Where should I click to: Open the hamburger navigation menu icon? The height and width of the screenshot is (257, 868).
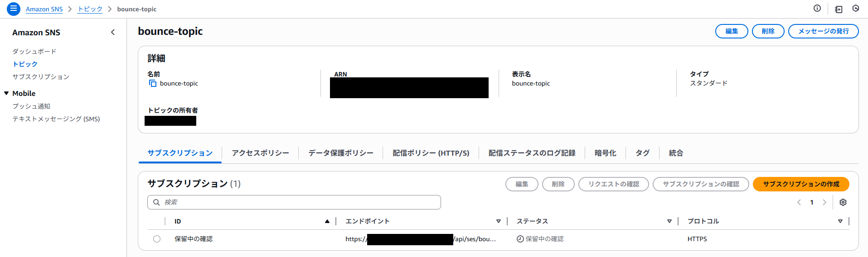click(14, 9)
